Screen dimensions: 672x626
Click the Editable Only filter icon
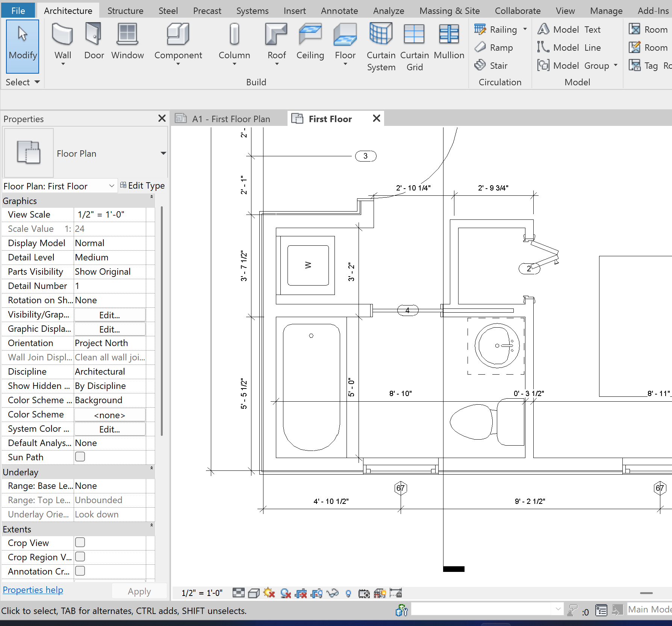pos(572,610)
